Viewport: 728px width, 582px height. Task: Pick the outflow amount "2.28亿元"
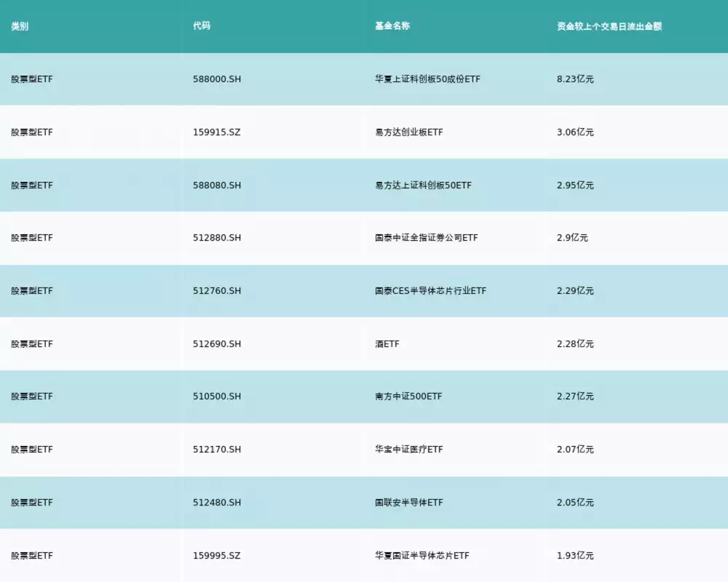(575, 344)
